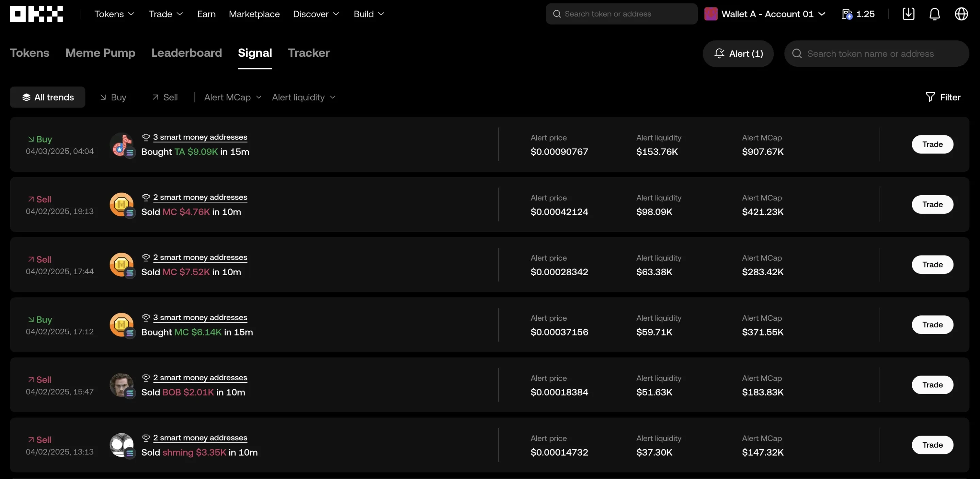Viewport: 980px width, 479px height.
Task: Open the Wallet A - Account 01 selector
Action: (765, 14)
